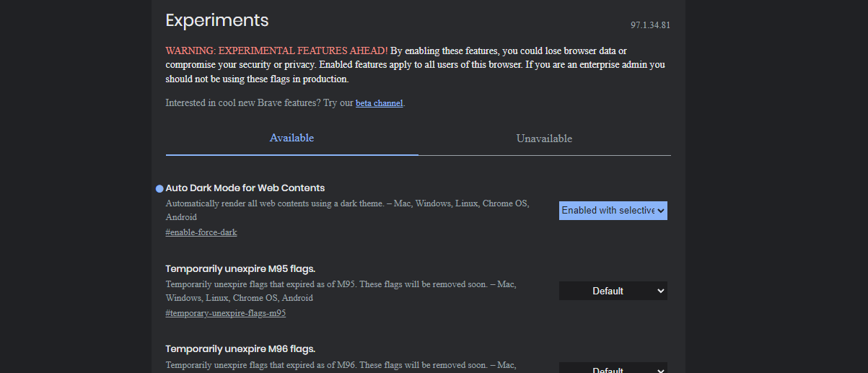The height and width of the screenshot is (373, 868).
Task: Click the version number 97.1.34.81
Action: [x=650, y=25]
